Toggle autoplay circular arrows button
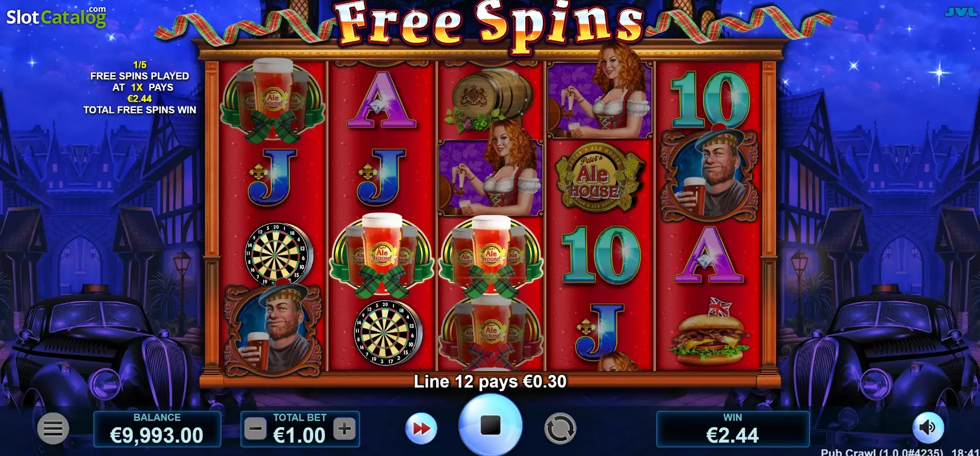This screenshot has height=456, width=980. tap(560, 428)
